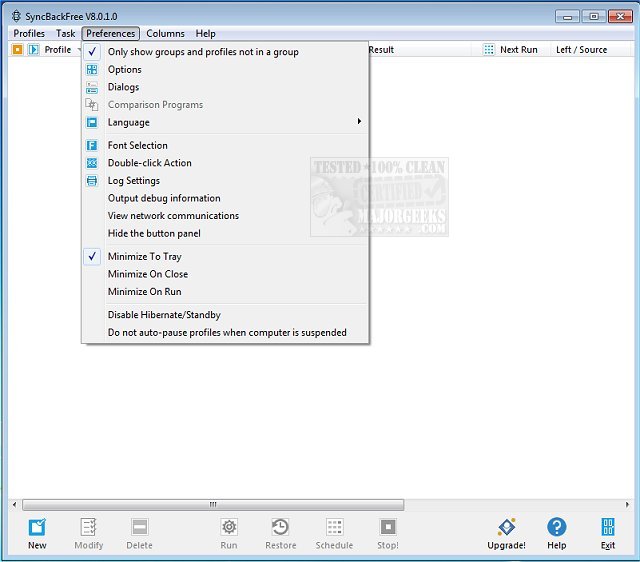Click the grid icon beside Next Run
The image size is (640, 562).
pos(489,49)
